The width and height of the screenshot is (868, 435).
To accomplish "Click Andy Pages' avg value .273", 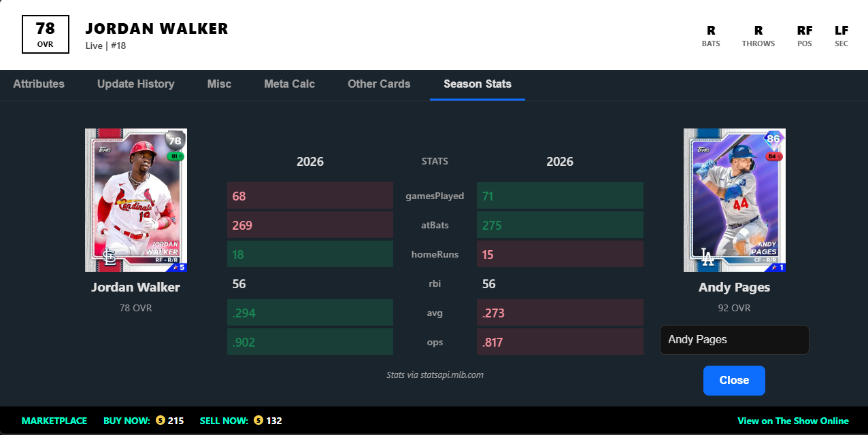I will coord(560,313).
